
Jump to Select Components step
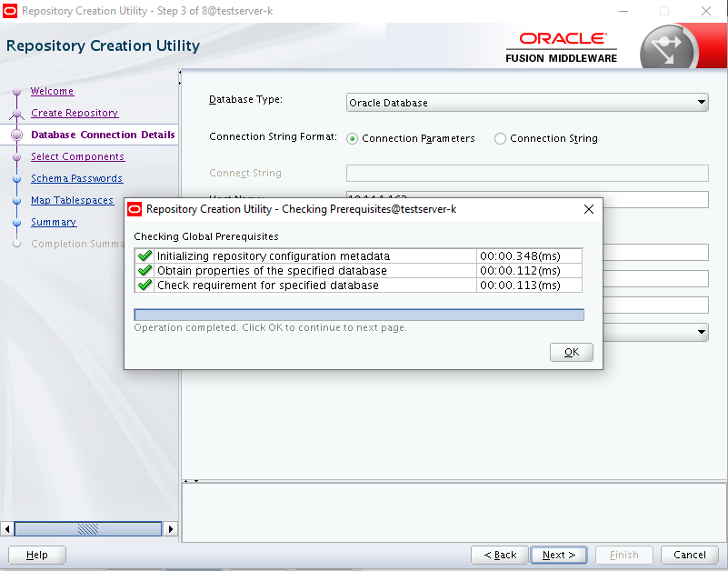click(77, 156)
